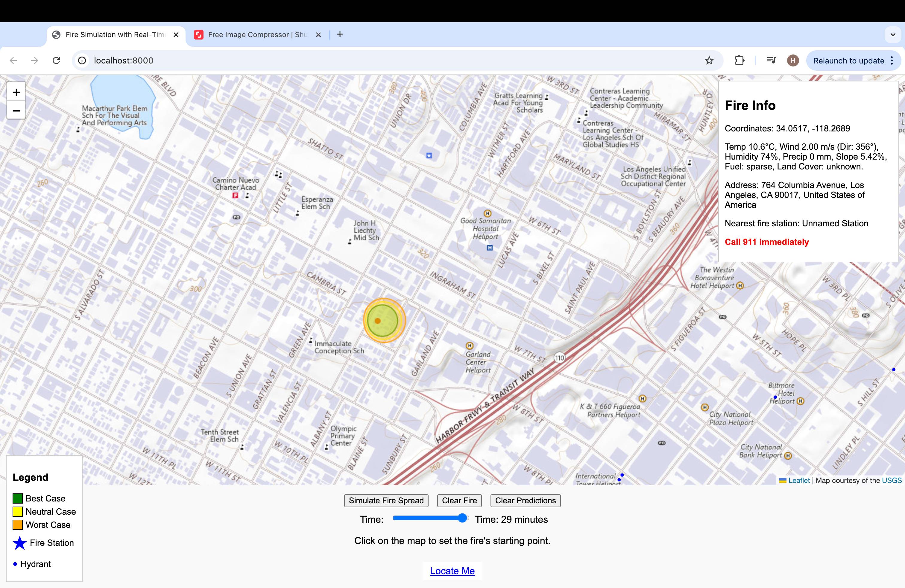Screen dimensions: 905x588
Task: Zoom in the map with plus button
Action: click(x=16, y=92)
